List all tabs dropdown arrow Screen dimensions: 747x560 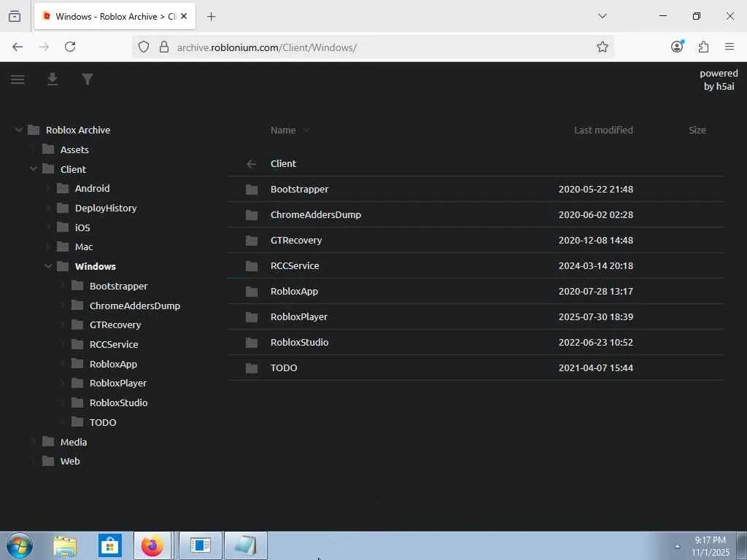pyautogui.click(x=602, y=16)
